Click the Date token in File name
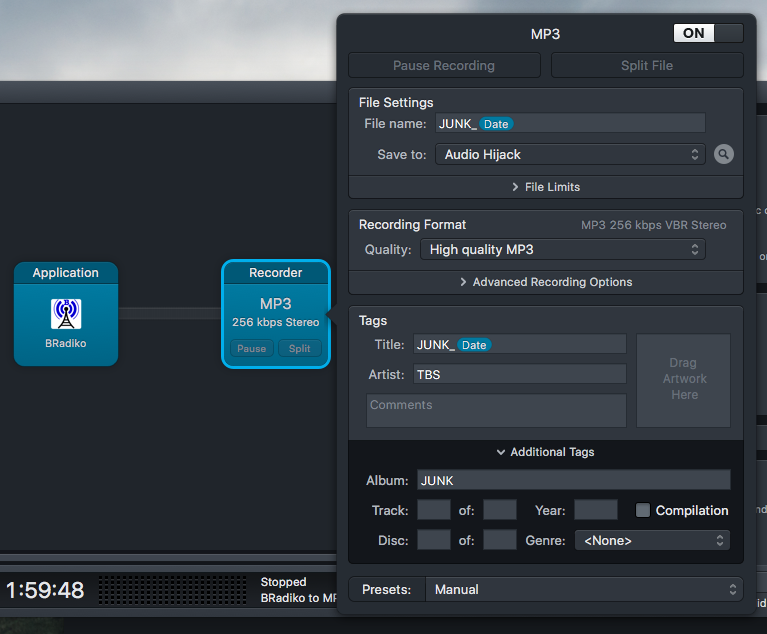767x634 pixels. tap(495, 124)
